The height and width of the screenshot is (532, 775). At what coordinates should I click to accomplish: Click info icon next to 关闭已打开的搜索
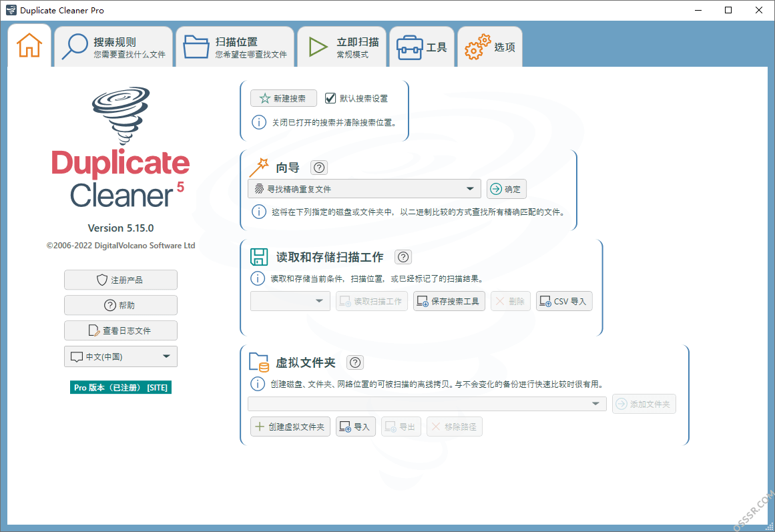[x=259, y=122]
